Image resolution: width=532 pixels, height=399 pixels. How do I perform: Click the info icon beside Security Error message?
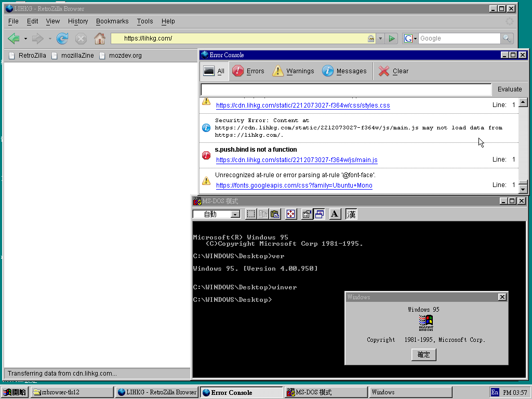click(x=206, y=128)
